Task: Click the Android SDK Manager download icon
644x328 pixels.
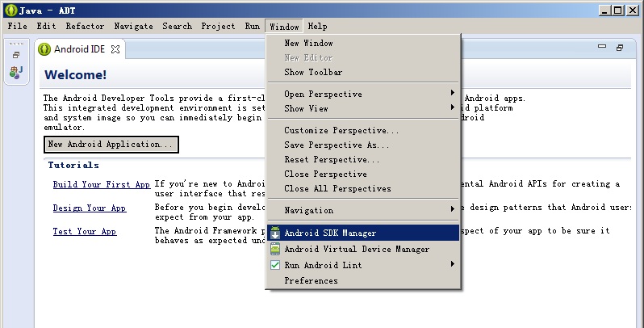Action: pos(274,233)
